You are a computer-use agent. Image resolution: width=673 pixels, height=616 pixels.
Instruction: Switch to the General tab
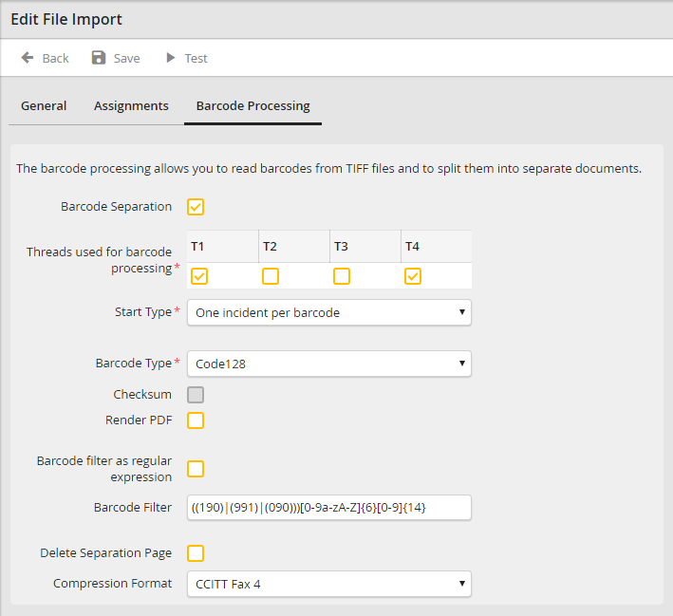(44, 106)
